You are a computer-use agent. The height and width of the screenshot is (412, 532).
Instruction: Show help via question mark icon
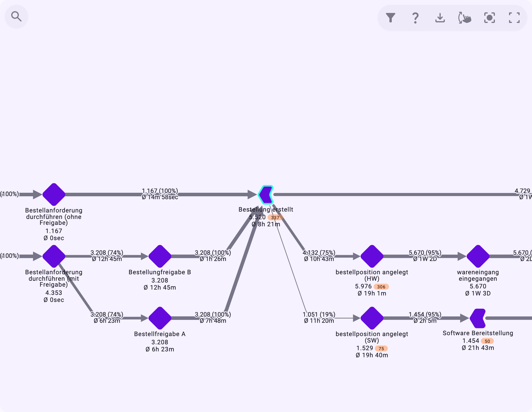[415, 18]
